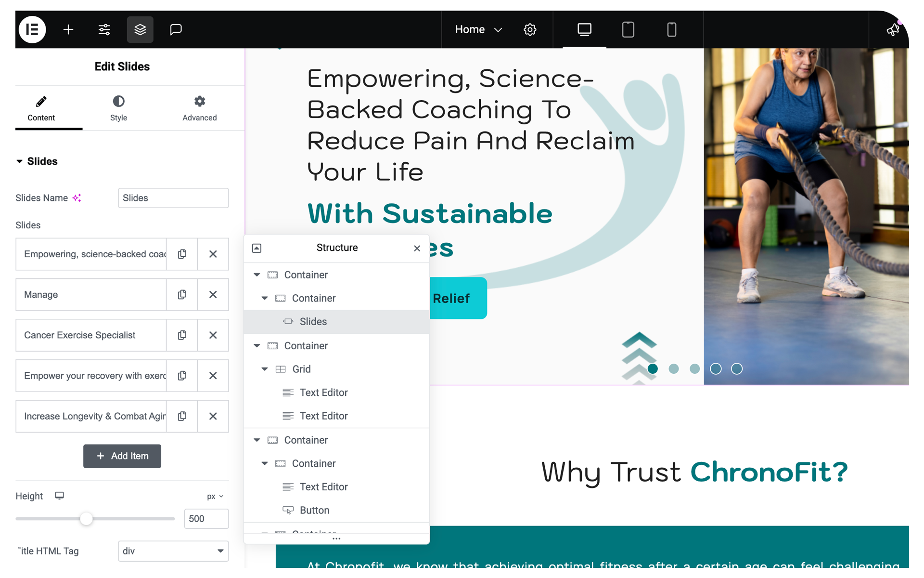The width and height of the screenshot is (924, 578).
Task: Select the Slides widget in Structure
Action: [x=337, y=322]
